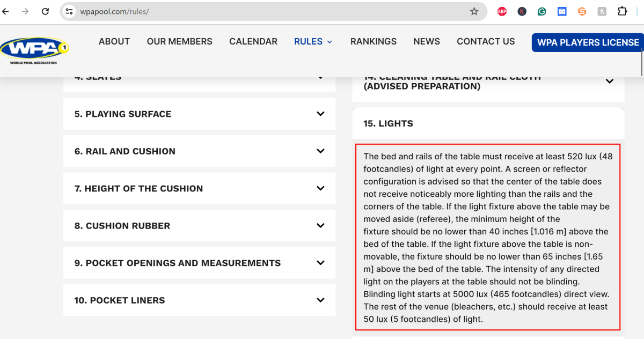Go to the Rankings menu item
The image size is (644, 339).
tap(373, 41)
